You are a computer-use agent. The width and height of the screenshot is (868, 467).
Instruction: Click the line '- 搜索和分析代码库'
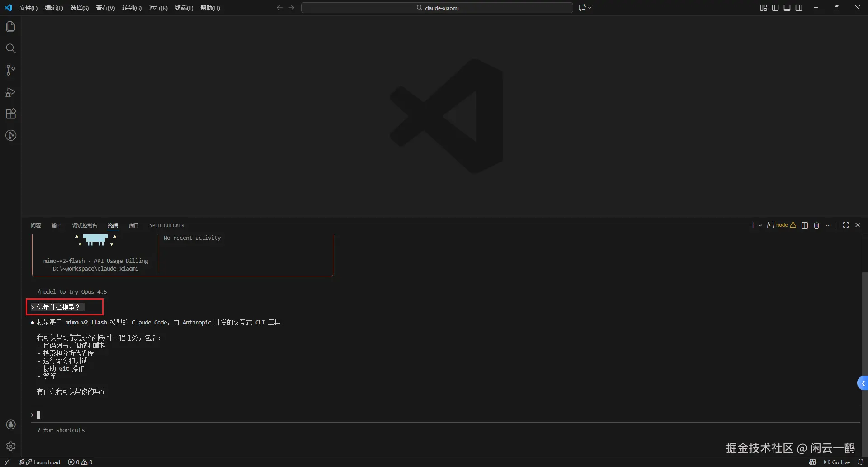[66, 353]
